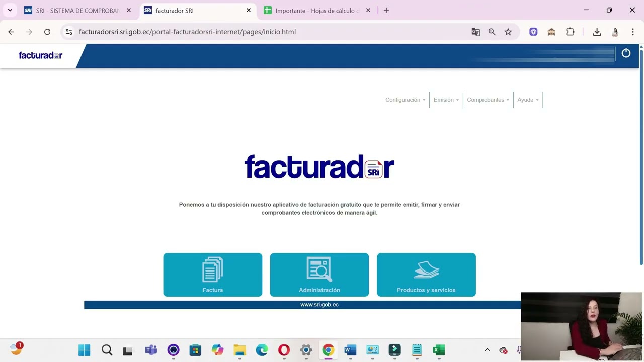Open Windows Settings gear on taskbar

306,350
